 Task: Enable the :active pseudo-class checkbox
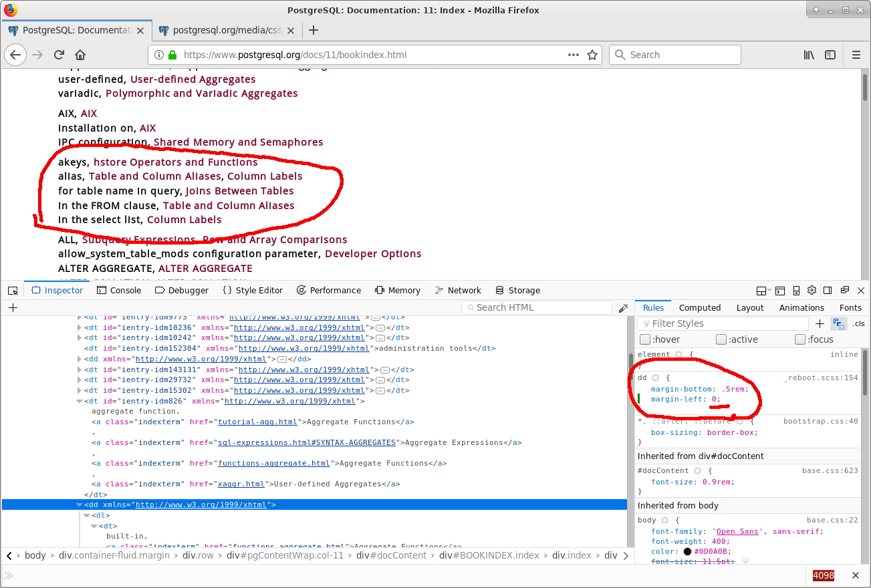pyautogui.click(x=721, y=339)
